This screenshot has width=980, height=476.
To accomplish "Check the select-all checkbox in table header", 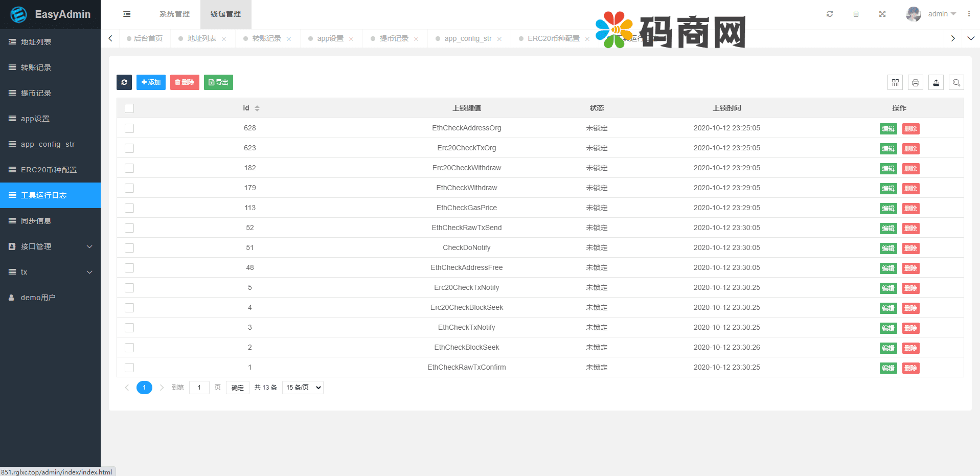I will 129,108.
